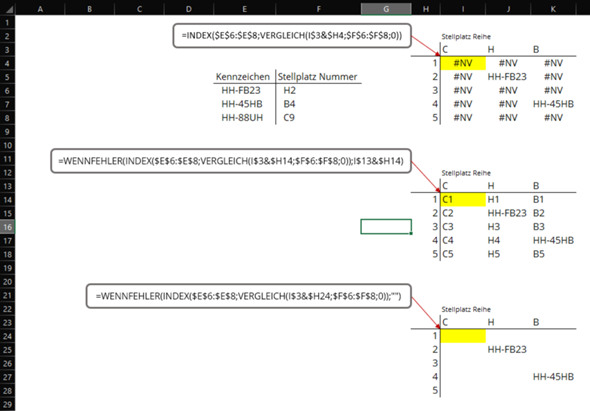
Task: Click the first WENNFEHLER formula callout
Action: click(x=231, y=161)
